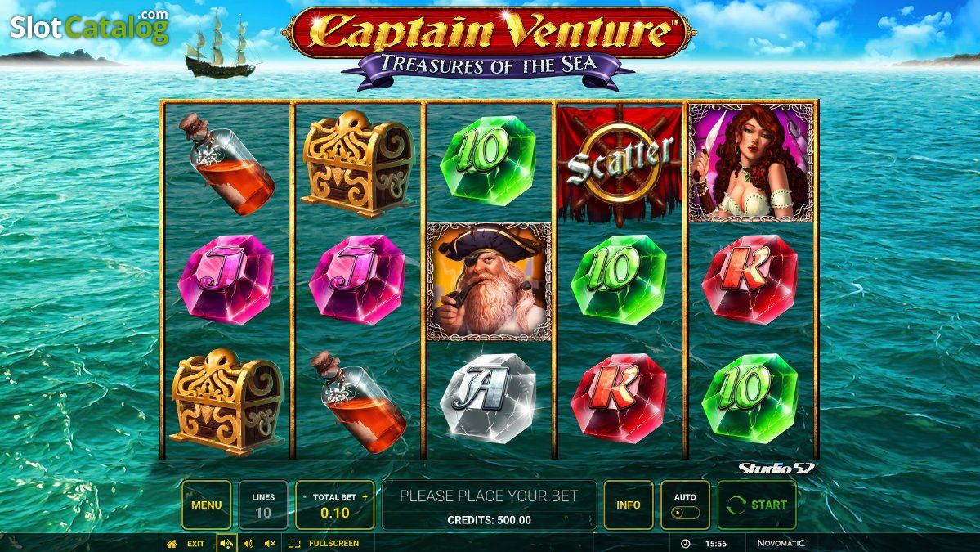Decrease total bet with minus sign

[304, 497]
